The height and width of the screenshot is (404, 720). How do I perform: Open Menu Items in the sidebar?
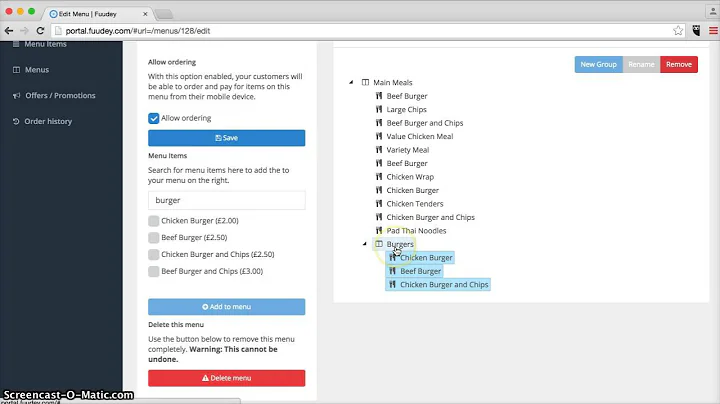pyautogui.click(x=45, y=44)
